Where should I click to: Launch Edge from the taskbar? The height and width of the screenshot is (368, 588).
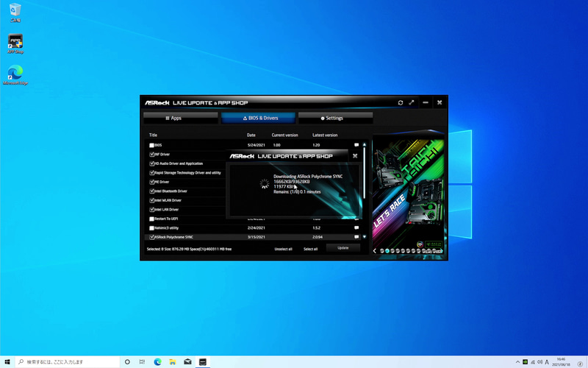157,361
